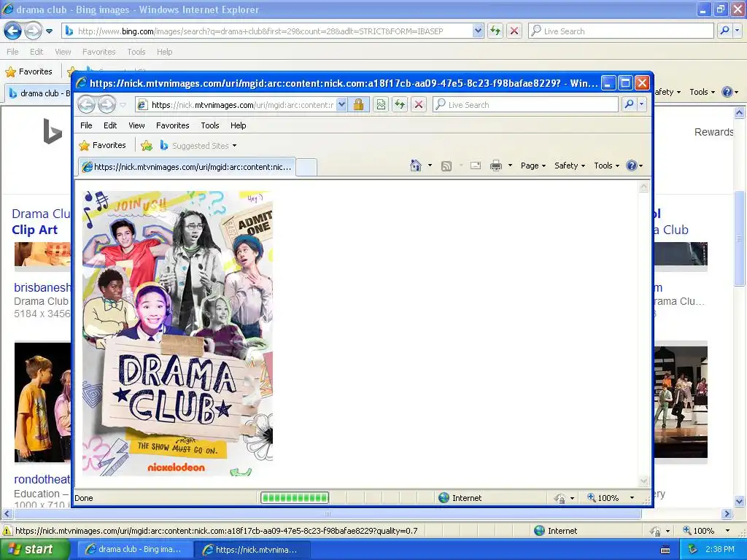Open the Home icon in front window toolbar

tap(415, 166)
